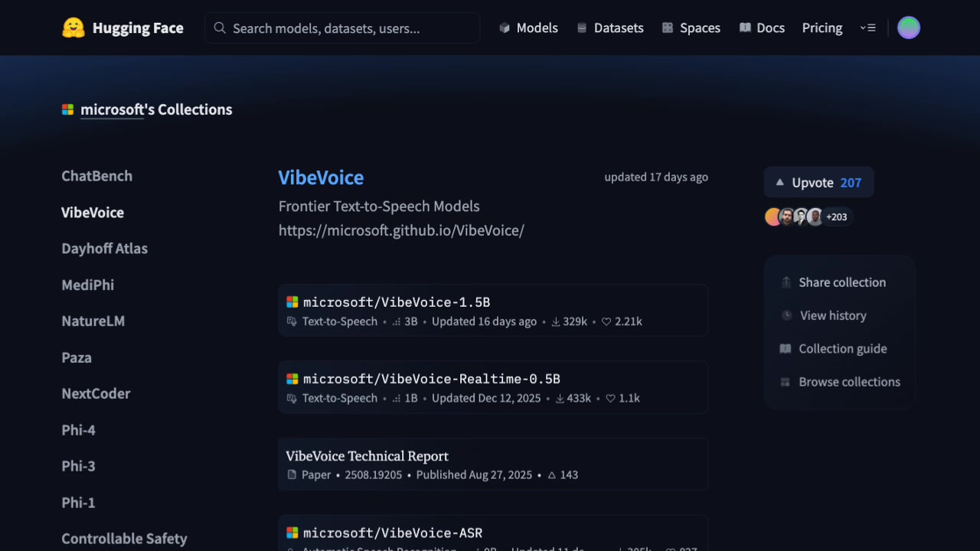
Task: Toggle the Upvote on the VibeVoice collection
Action: tap(818, 182)
